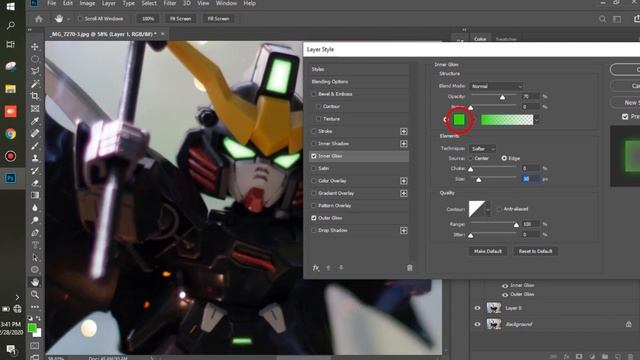Image resolution: width=640 pixels, height=360 pixels.
Task: Select the Center source radio button
Action: tap(471, 158)
